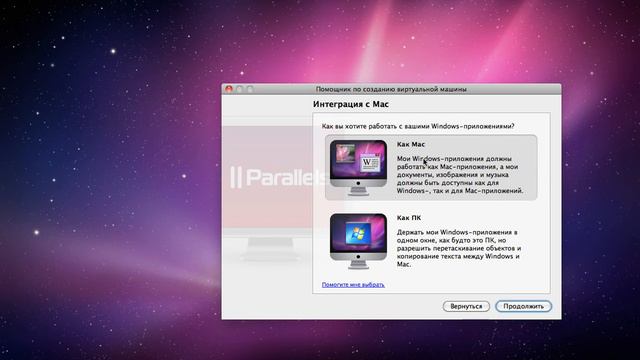The image size is (640, 360).
Task: Select the "Как Mac" iMac icon
Action: [358, 168]
